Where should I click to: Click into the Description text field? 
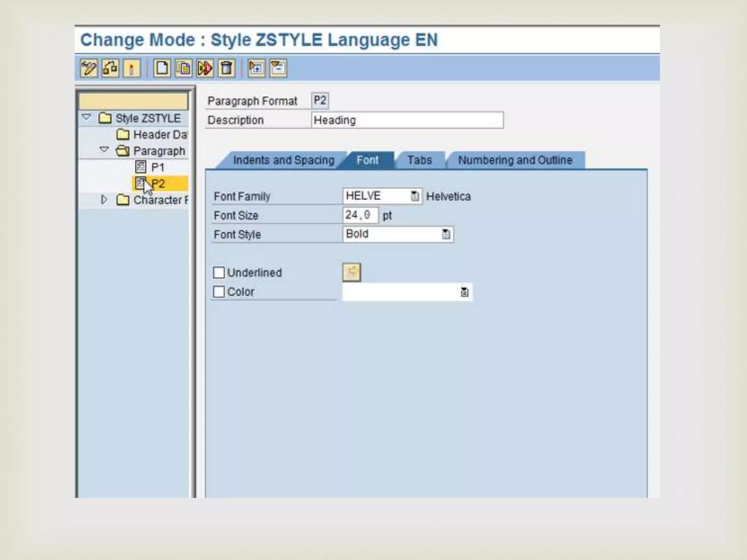coord(407,120)
